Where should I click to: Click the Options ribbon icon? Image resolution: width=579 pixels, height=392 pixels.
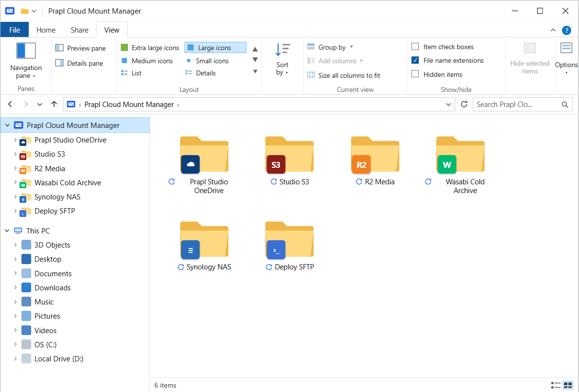[566, 48]
